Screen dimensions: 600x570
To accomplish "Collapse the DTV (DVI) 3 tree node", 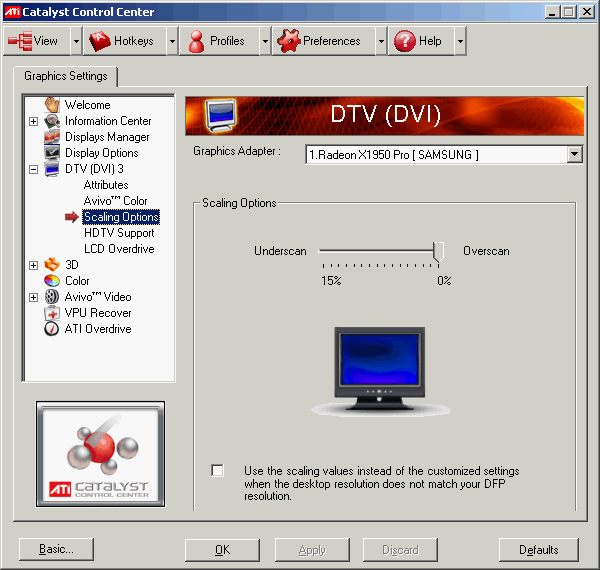I will click(x=34, y=169).
